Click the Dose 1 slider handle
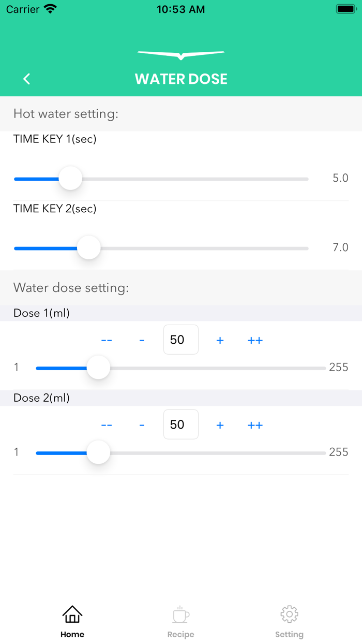Viewport: 362px width, 644px height. coord(98,368)
